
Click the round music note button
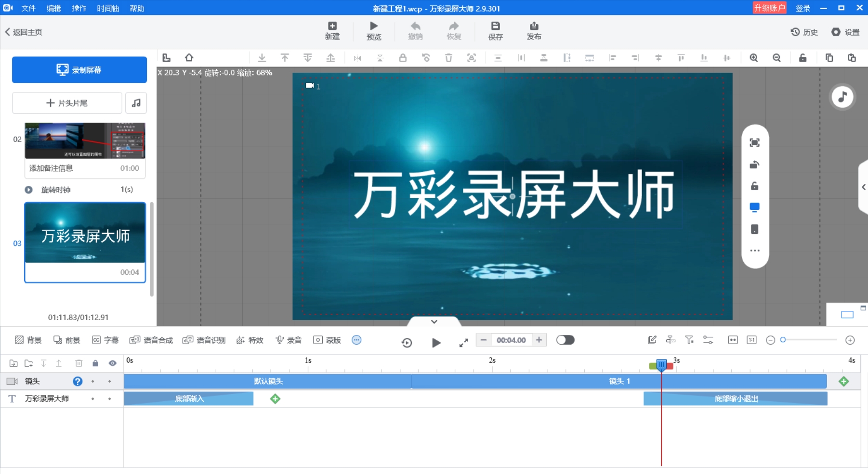pos(842,97)
